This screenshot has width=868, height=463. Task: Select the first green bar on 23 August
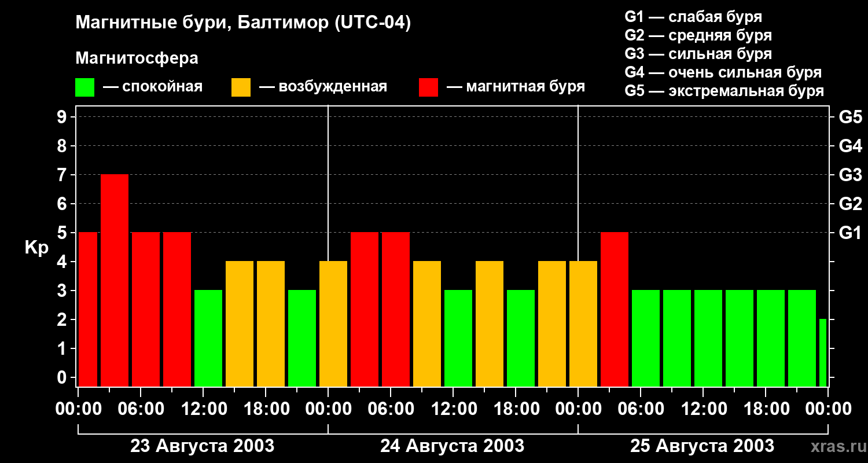pyautogui.click(x=208, y=338)
